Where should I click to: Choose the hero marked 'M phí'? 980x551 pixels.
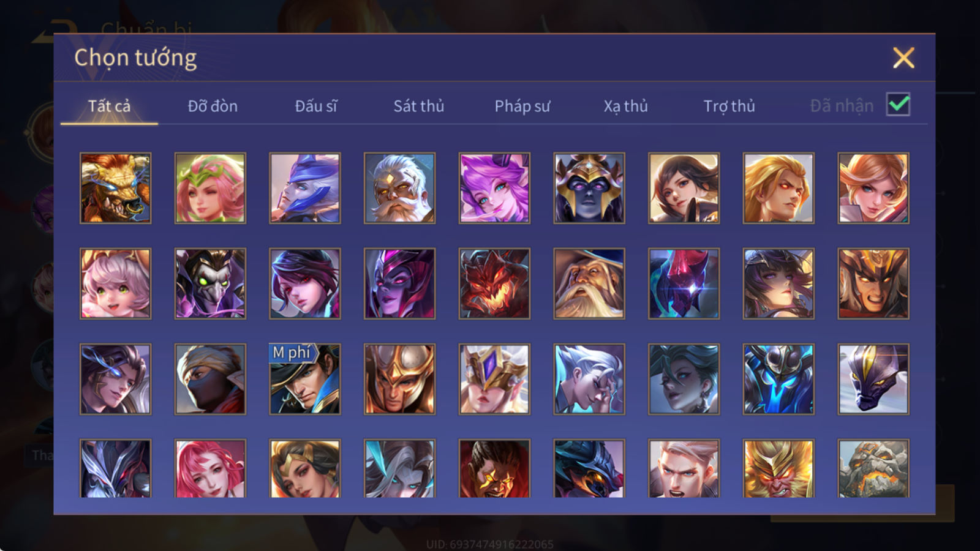305,379
